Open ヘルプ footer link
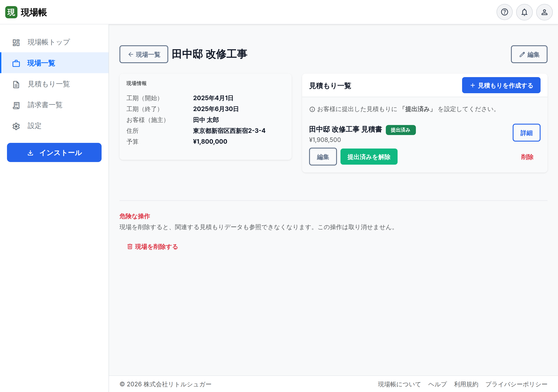558x392 pixels. click(437, 384)
